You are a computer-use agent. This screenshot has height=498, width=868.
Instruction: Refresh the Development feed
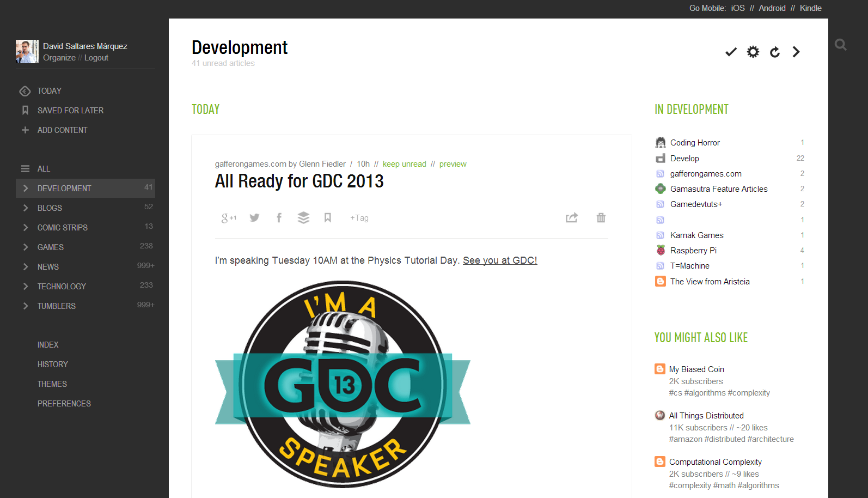click(x=775, y=52)
